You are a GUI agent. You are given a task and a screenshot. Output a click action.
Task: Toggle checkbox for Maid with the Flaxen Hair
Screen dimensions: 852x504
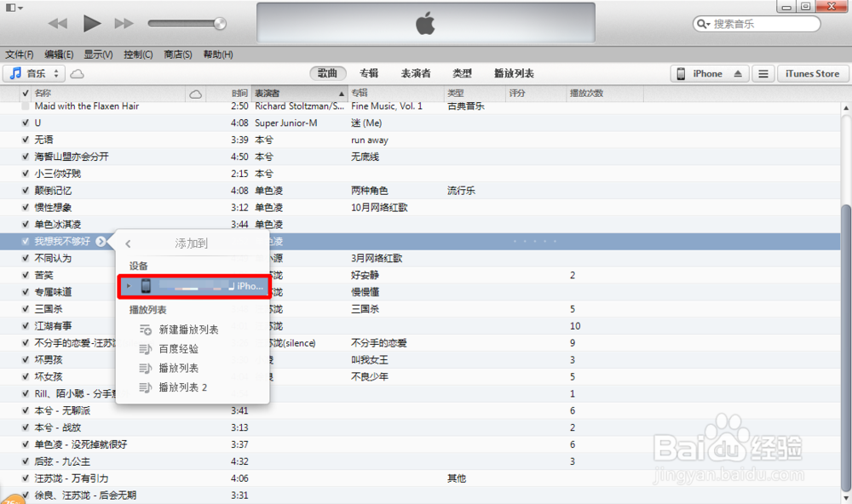tap(25, 106)
